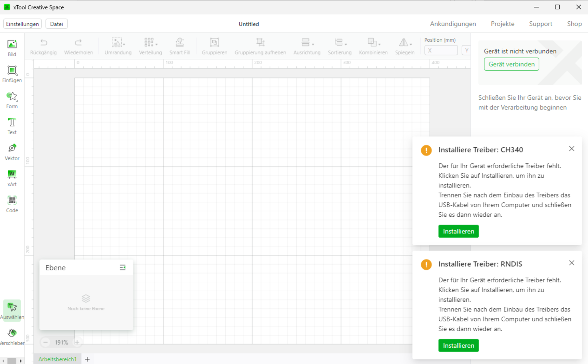
Task: Open the xArt AI tool
Action: point(12,178)
